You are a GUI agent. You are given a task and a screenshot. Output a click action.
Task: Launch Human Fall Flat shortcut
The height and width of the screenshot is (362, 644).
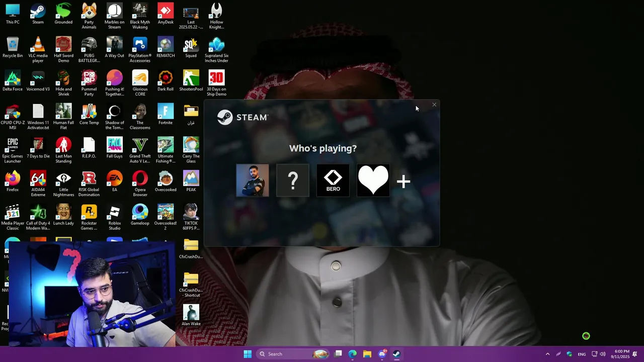coord(63,117)
